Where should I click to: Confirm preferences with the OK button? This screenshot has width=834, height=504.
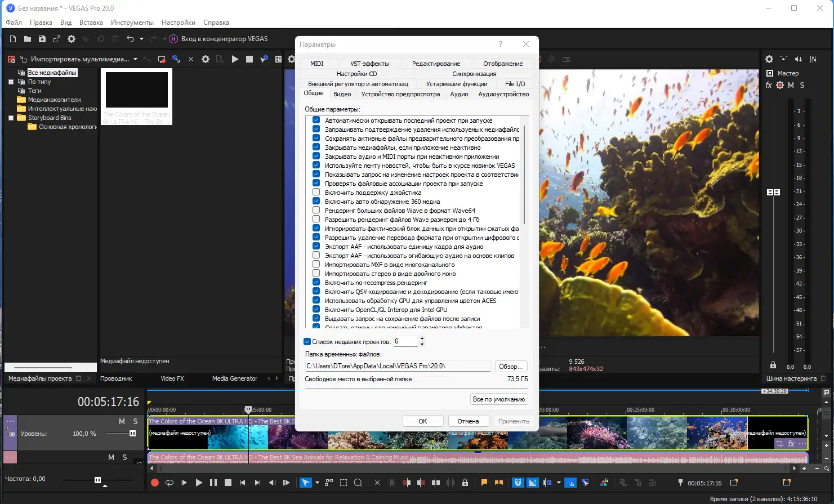click(x=423, y=421)
